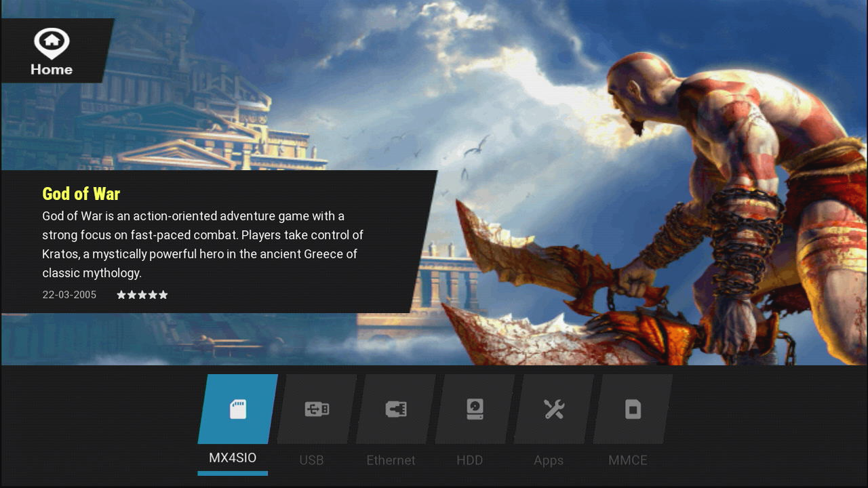
Task: Select the HDD hard drive icon tile
Action: click(x=475, y=409)
